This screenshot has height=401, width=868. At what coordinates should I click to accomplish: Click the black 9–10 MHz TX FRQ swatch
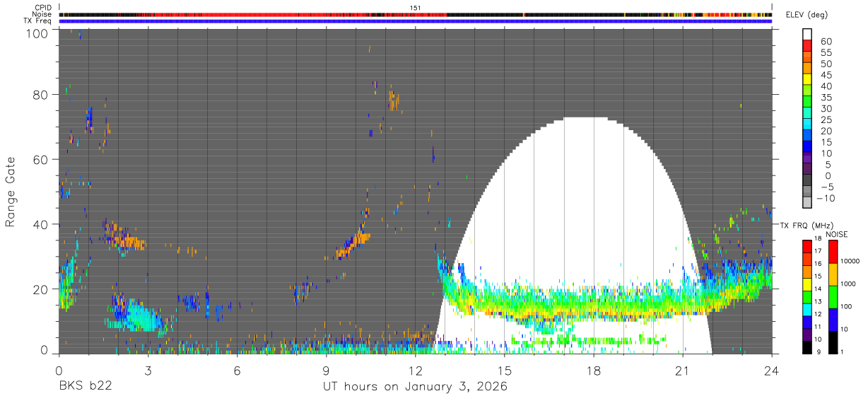(x=807, y=347)
